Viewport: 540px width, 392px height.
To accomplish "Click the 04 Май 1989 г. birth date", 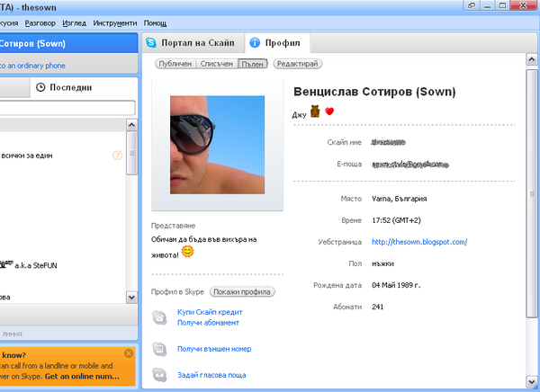I will click(396, 285).
